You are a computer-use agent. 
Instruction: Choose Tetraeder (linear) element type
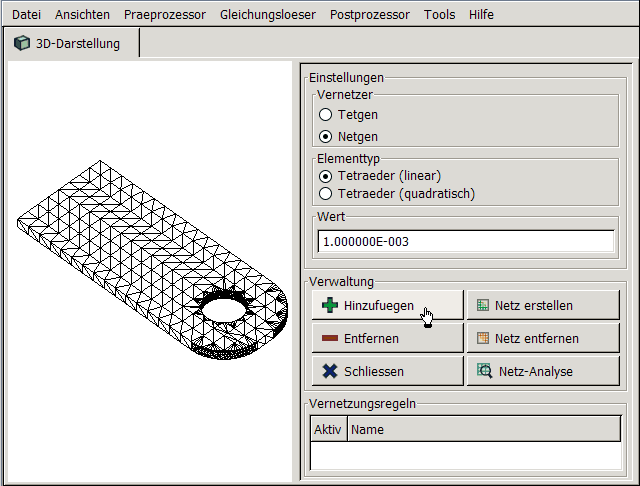click(x=326, y=176)
